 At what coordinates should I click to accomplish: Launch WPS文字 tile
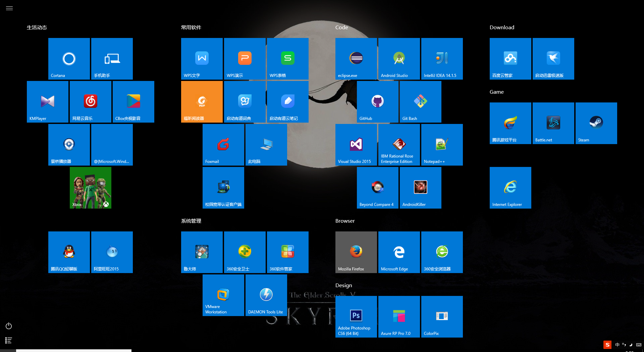[202, 59]
